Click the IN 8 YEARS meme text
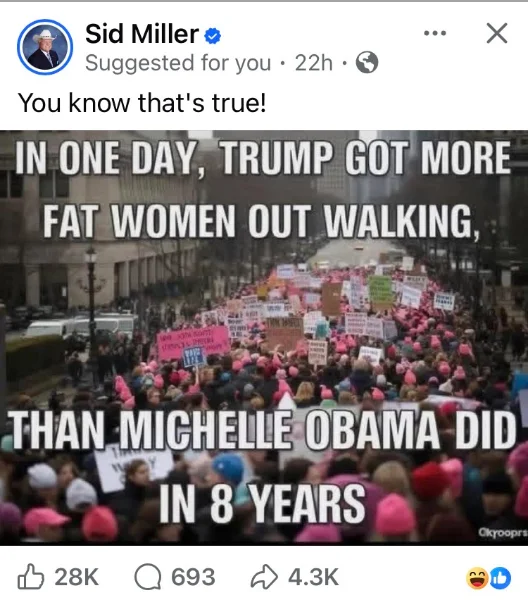528x600 pixels. point(262,503)
